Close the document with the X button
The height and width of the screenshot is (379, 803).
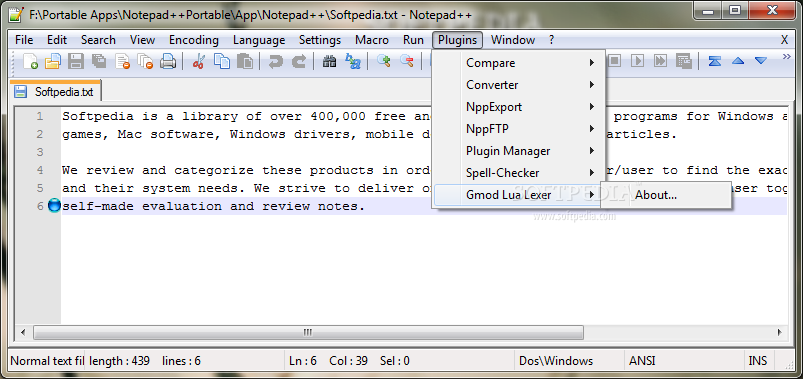click(x=784, y=40)
